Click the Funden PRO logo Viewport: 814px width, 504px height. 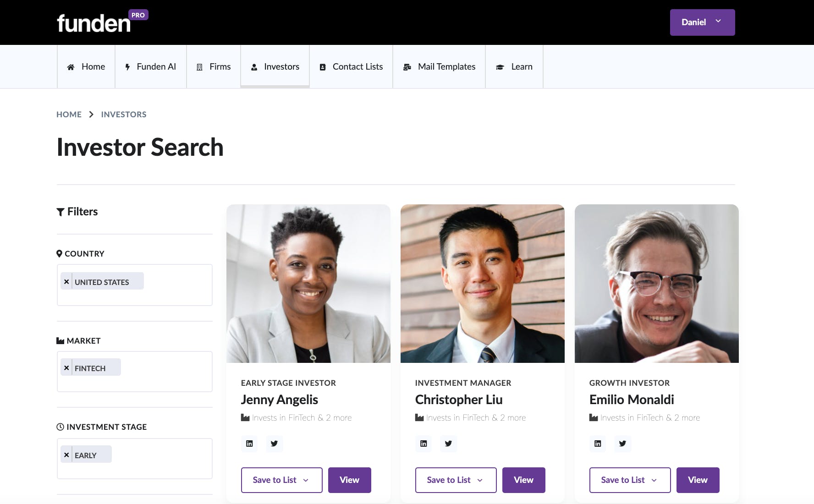tap(102, 22)
